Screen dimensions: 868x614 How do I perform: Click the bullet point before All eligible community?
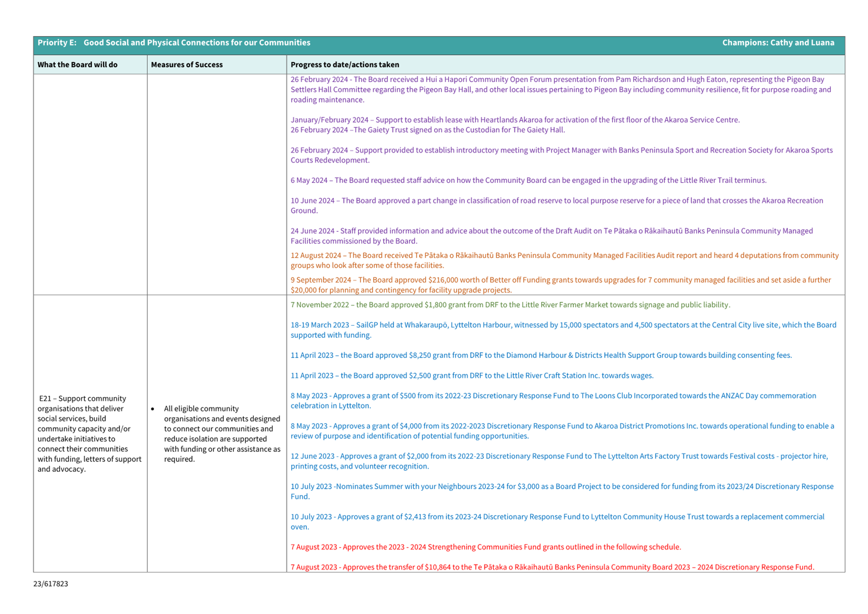(x=153, y=409)
